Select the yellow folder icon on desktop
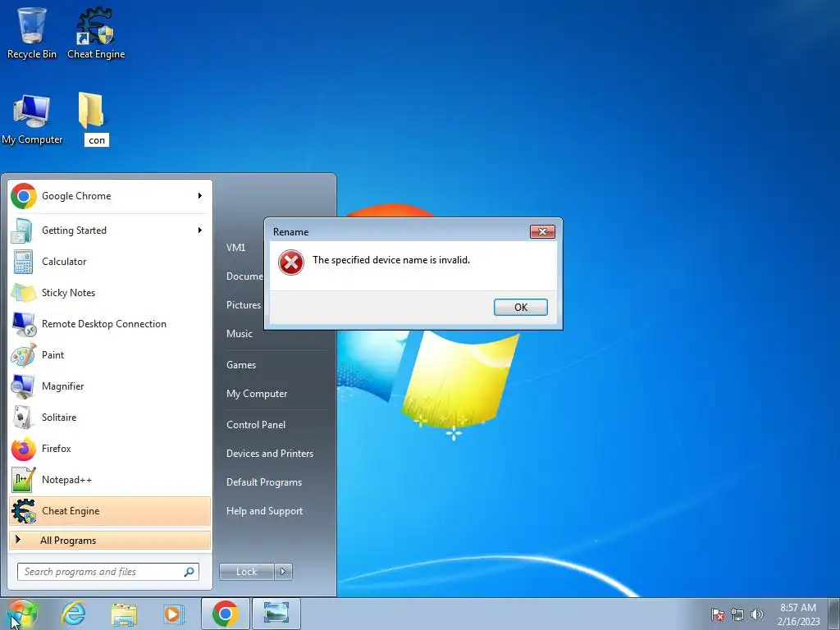The height and width of the screenshot is (630, 840). click(x=91, y=111)
